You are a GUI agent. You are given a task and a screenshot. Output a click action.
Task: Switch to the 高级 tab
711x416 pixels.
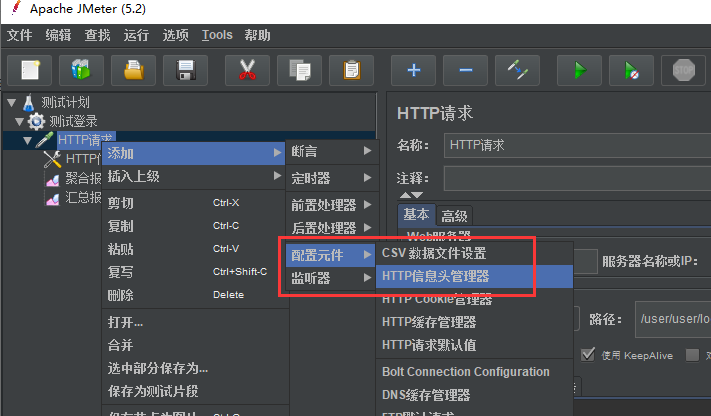coord(454,216)
